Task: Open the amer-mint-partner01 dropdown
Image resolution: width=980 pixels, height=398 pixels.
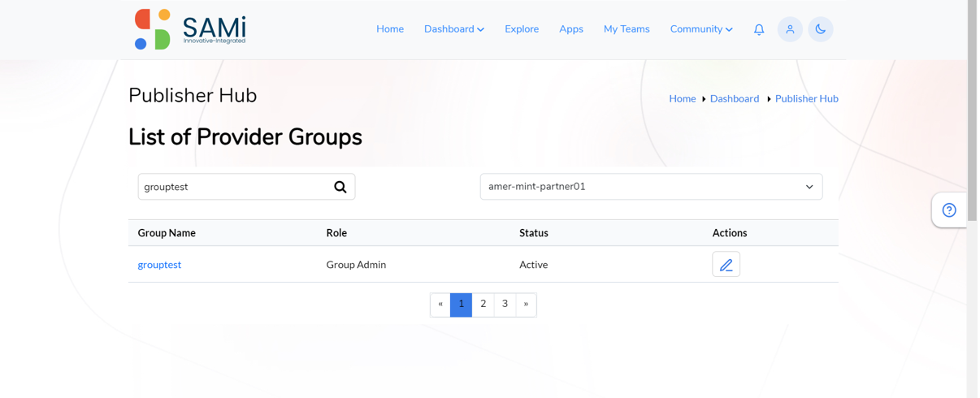Action: [x=651, y=187]
